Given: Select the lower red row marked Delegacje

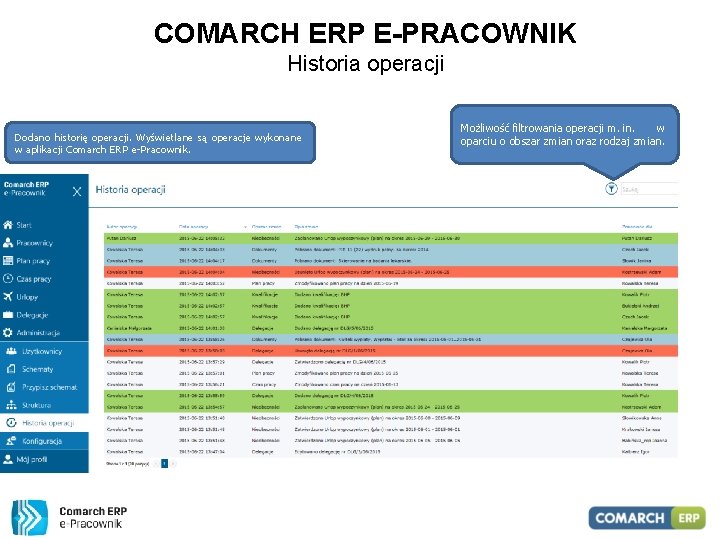Looking at the screenshot, I should tap(391, 351).
